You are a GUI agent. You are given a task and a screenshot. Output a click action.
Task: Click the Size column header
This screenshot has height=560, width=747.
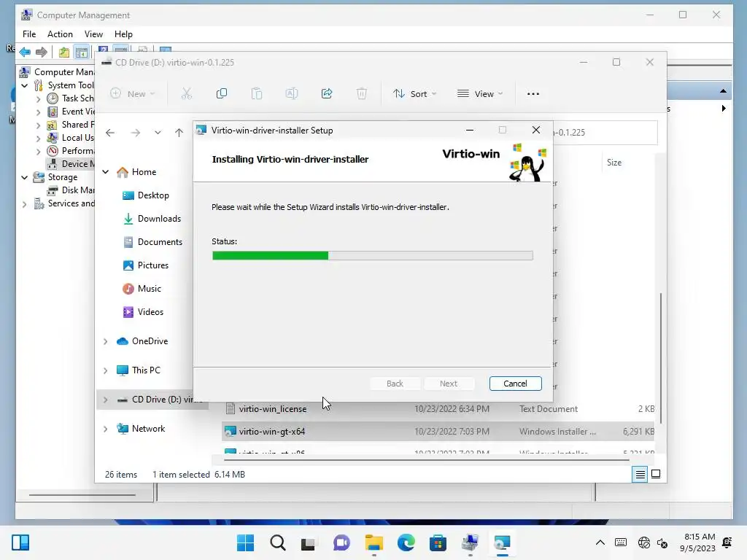(614, 163)
